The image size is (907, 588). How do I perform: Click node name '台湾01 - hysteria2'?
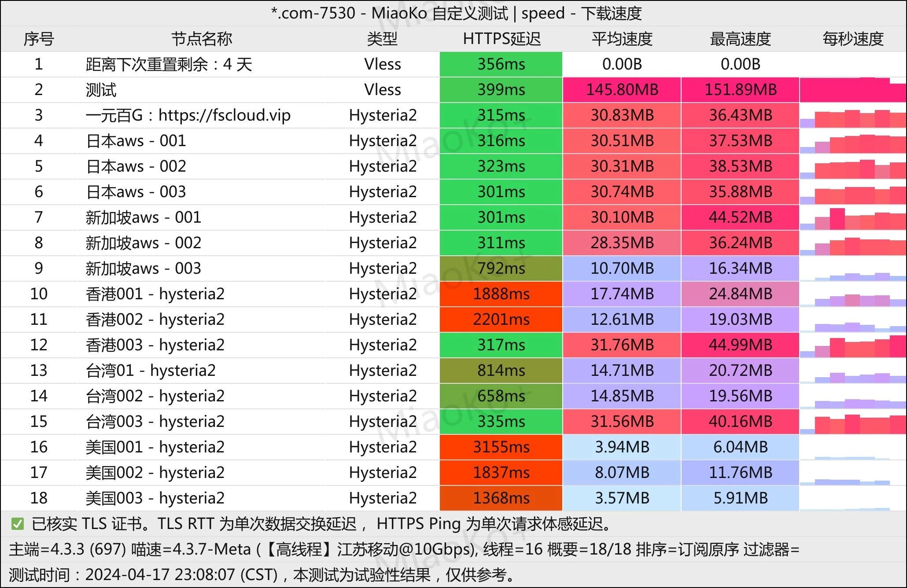[151, 371]
